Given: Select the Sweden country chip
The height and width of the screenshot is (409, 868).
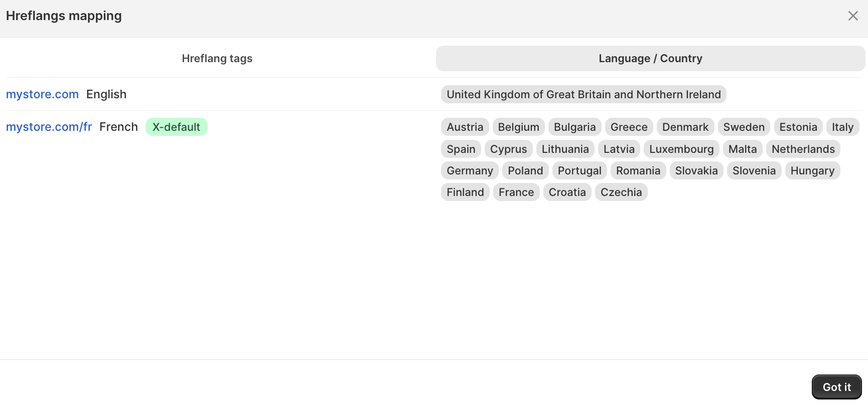Looking at the screenshot, I should click(744, 127).
